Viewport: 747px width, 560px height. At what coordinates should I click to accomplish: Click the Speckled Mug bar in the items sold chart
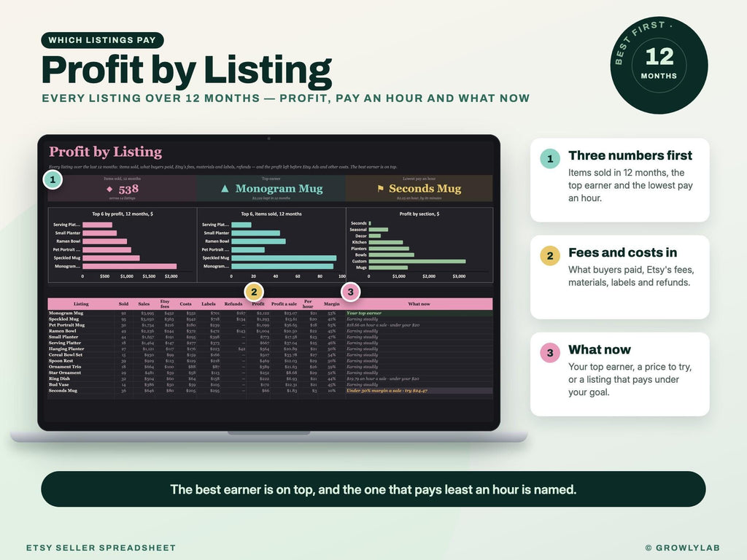(284, 258)
